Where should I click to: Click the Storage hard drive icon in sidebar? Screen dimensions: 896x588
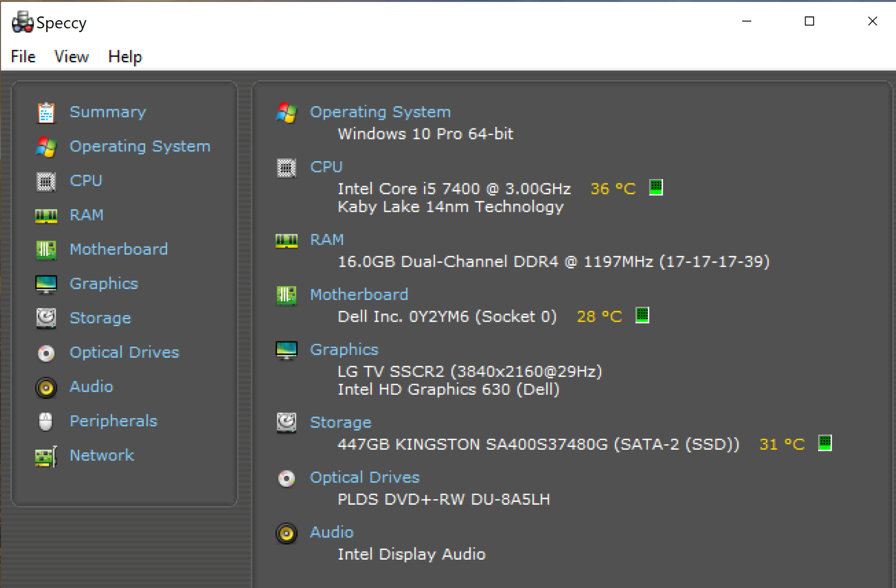coord(46,318)
